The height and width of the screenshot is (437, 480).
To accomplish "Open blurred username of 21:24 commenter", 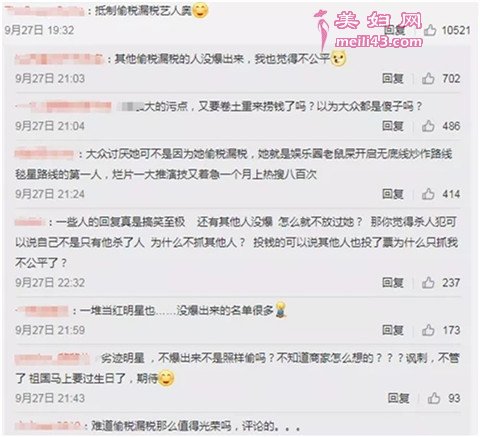I will click(x=44, y=154).
